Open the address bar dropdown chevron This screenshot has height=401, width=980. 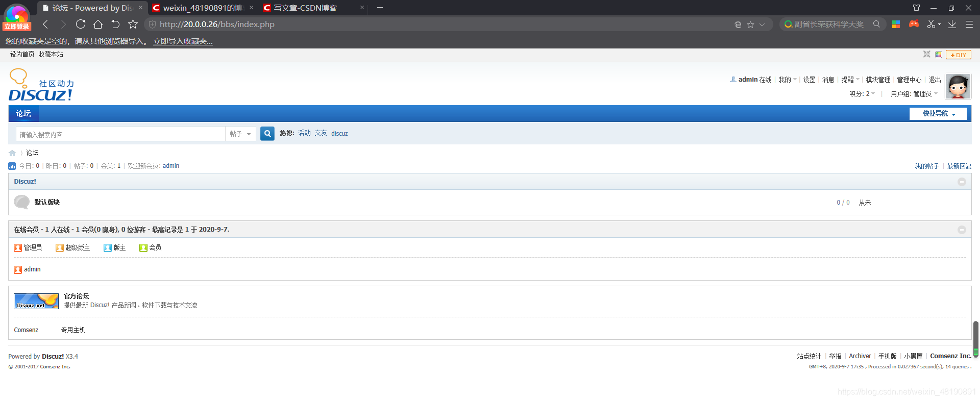(x=762, y=24)
